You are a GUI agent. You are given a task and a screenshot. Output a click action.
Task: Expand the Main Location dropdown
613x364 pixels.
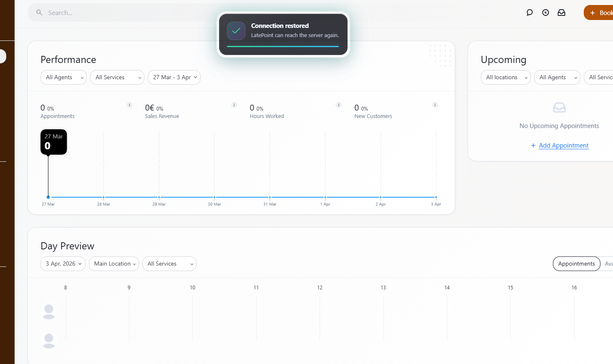click(114, 264)
